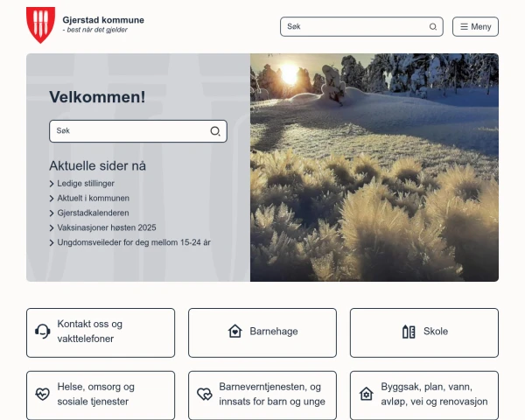
Task: Click the magnifier icon in header search
Action: [x=433, y=27]
